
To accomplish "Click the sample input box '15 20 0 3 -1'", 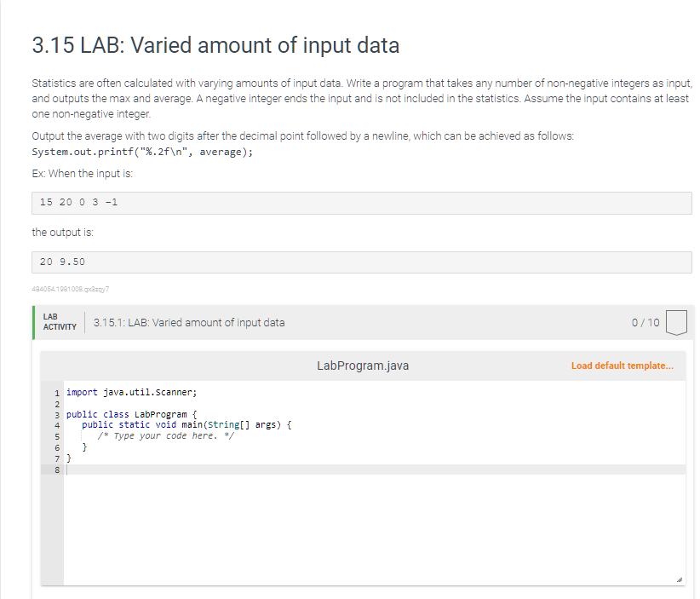I will coord(362,204).
